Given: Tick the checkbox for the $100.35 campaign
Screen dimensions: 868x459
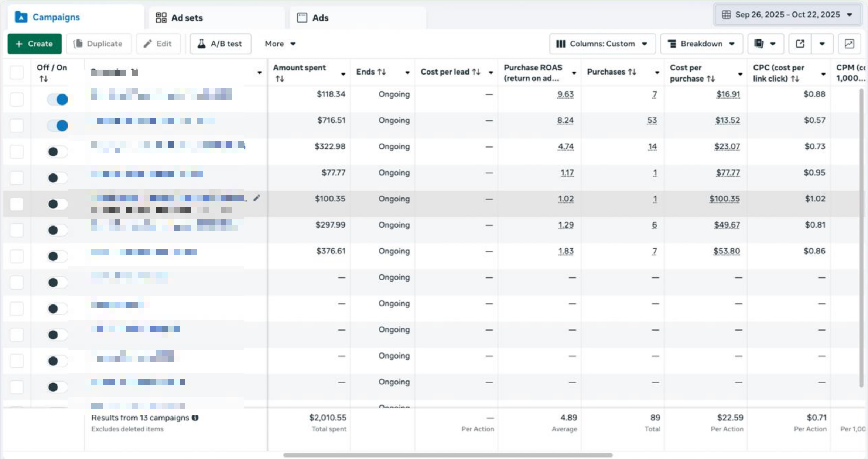Looking at the screenshot, I should tap(17, 204).
